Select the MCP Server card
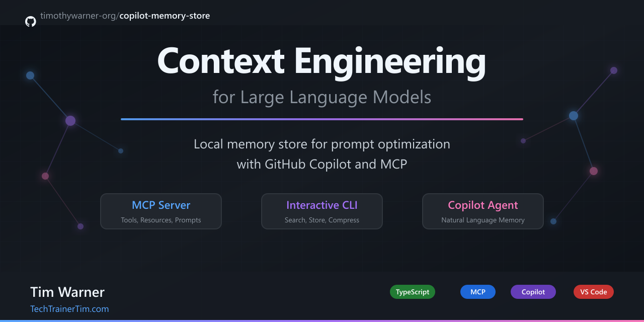The image size is (644, 322). click(161, 211)
